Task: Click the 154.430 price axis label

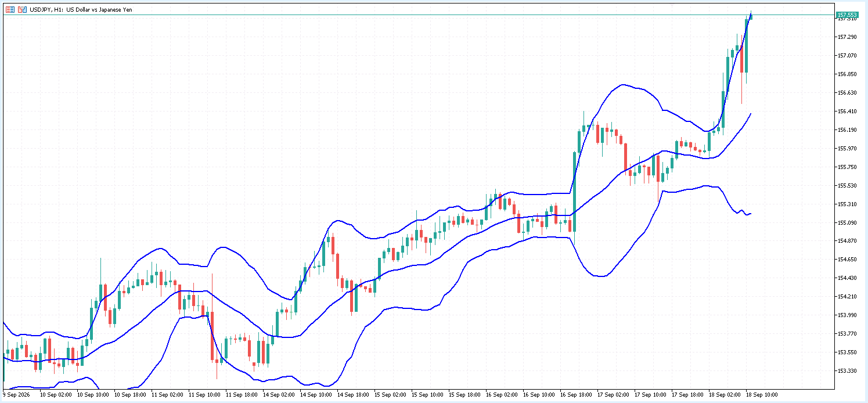Action: pos(848,278)
